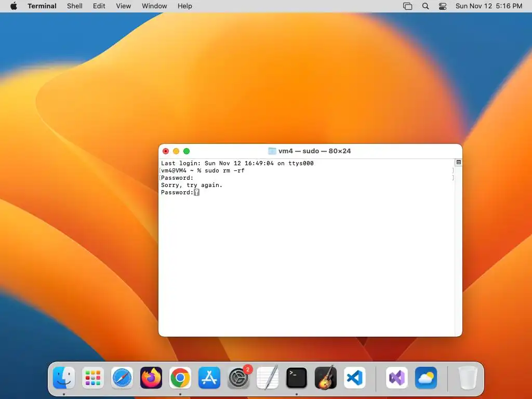Open the Window menu
The height and width of the screenshot is (399, 532).
click(x=154, y=6)
